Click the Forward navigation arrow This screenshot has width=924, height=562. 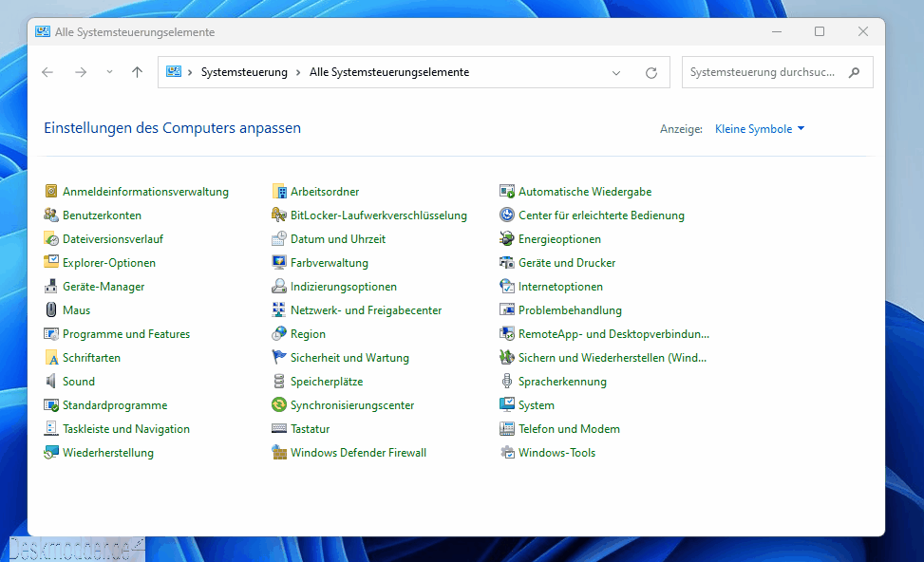[x=81, y=72]
